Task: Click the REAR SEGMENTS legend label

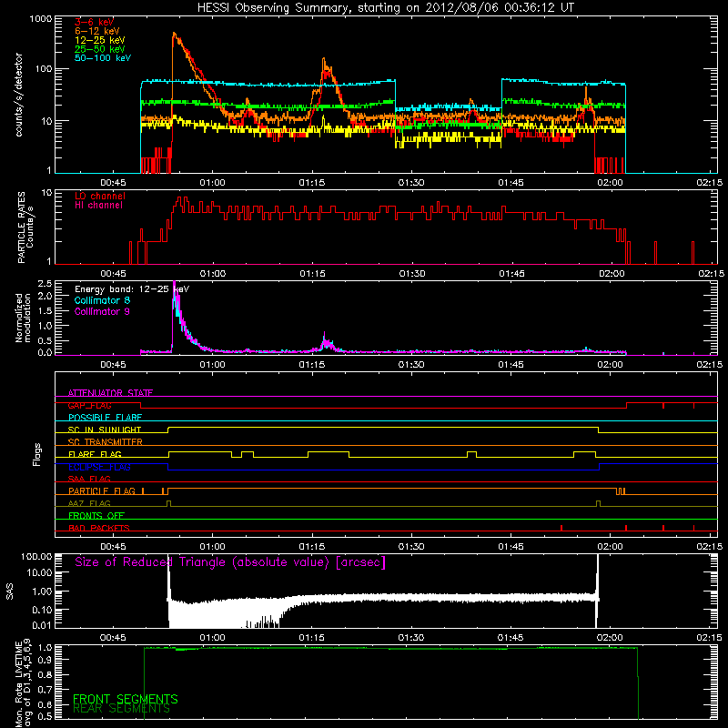Action: point(121,709)
